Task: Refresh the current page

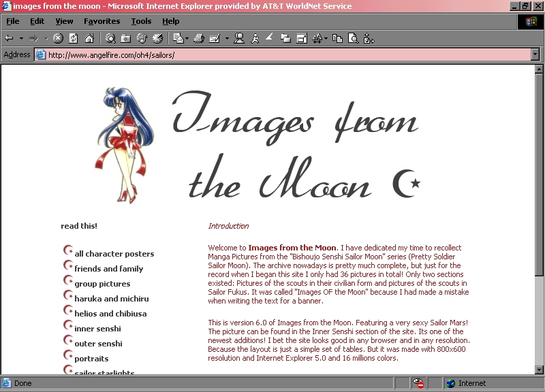Action: click(x=74, y=39)
